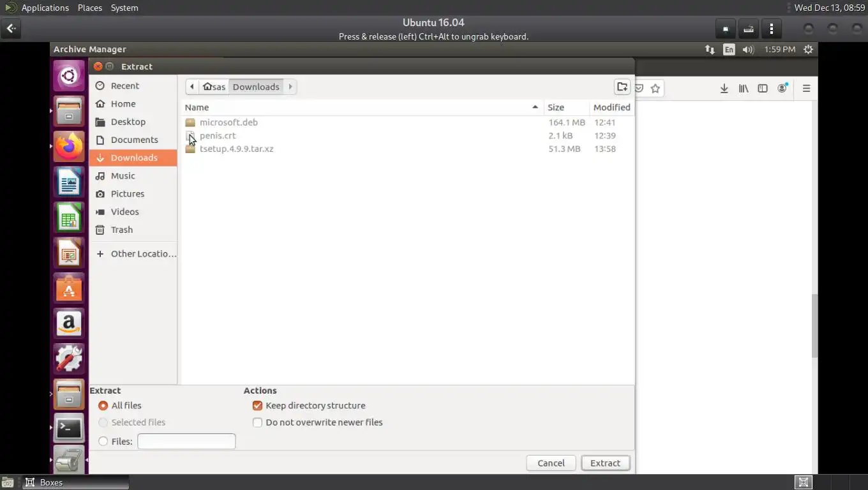The image size is (868, 490).
Task: Click the top panel clock Wed Dec 13
Action: [830, 8]
